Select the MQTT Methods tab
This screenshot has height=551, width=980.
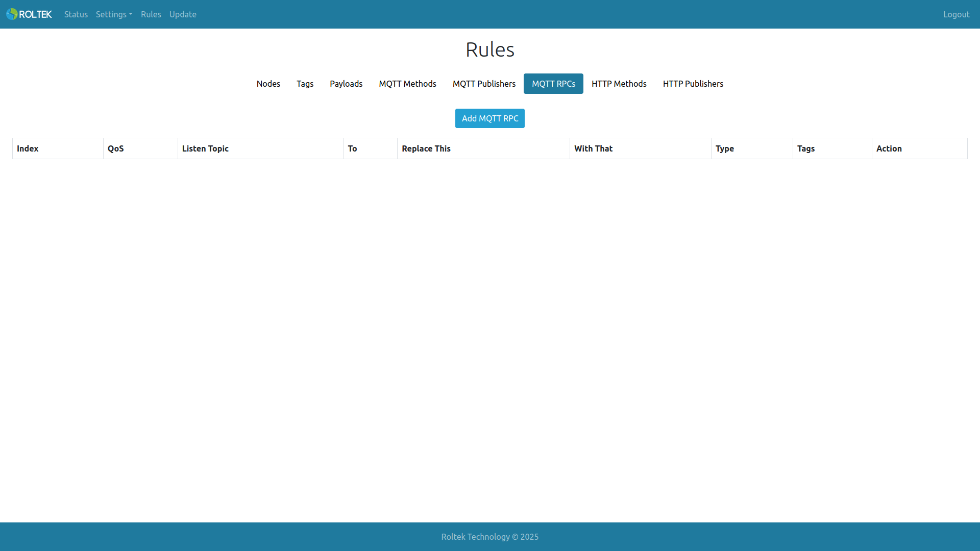coord(407,84)
